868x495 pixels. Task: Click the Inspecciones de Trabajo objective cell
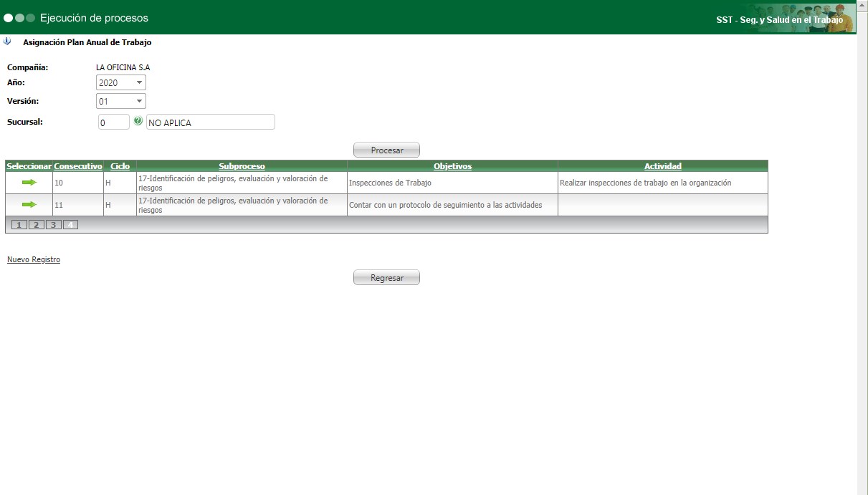452,183
